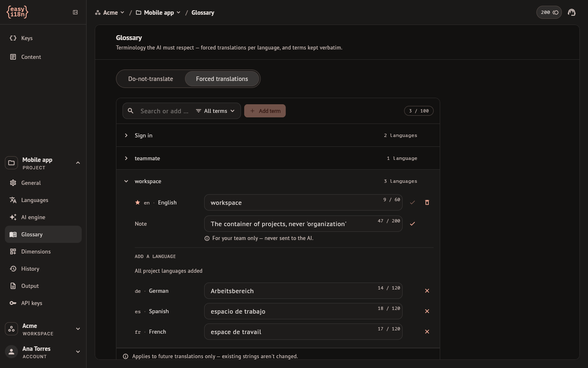Open the Dimensions page
Image resolution: width=588 pixels, height=368 pixels.
click(x=43, y=251)
